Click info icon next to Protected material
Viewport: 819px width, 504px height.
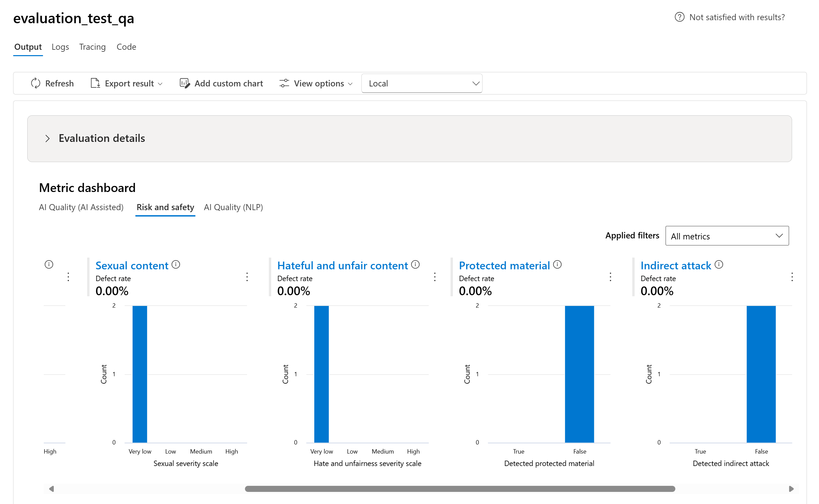point(557,265)
